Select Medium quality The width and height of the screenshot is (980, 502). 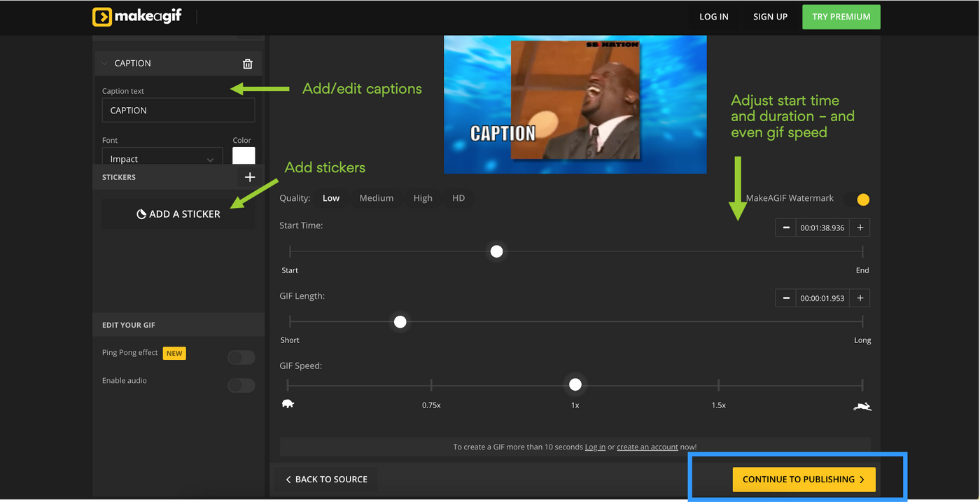377,198
